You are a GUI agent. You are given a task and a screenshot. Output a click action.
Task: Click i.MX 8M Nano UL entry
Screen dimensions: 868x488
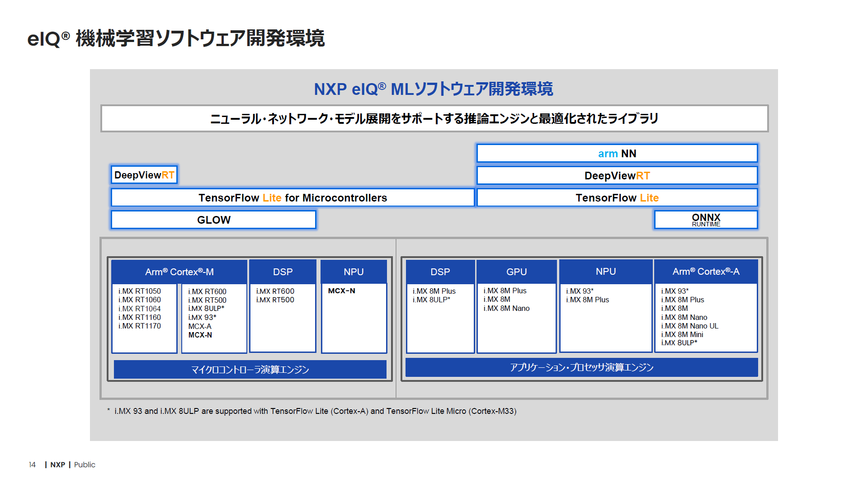689,326
